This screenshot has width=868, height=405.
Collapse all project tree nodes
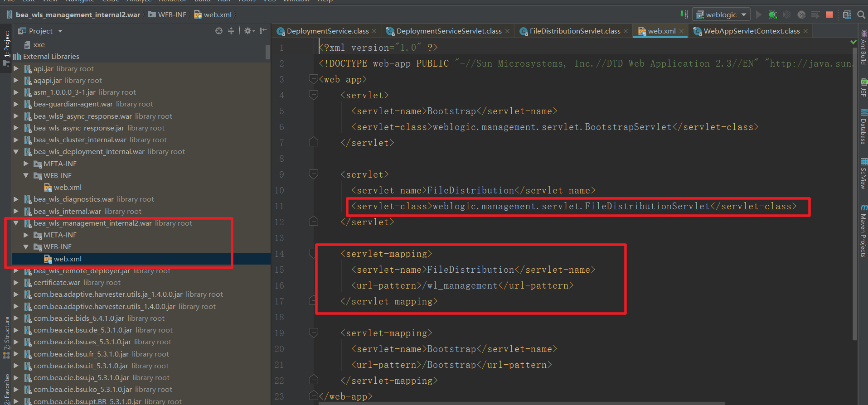click(231, 31)
